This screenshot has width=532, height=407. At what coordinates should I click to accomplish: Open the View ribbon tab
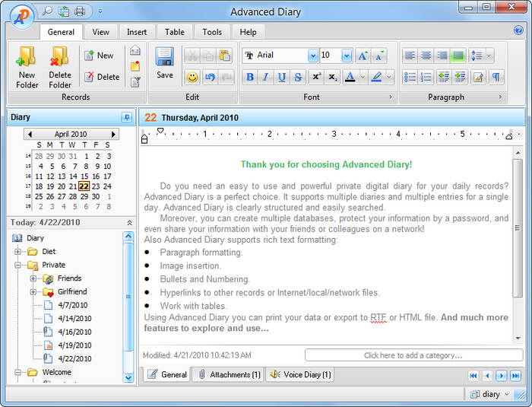101,32
